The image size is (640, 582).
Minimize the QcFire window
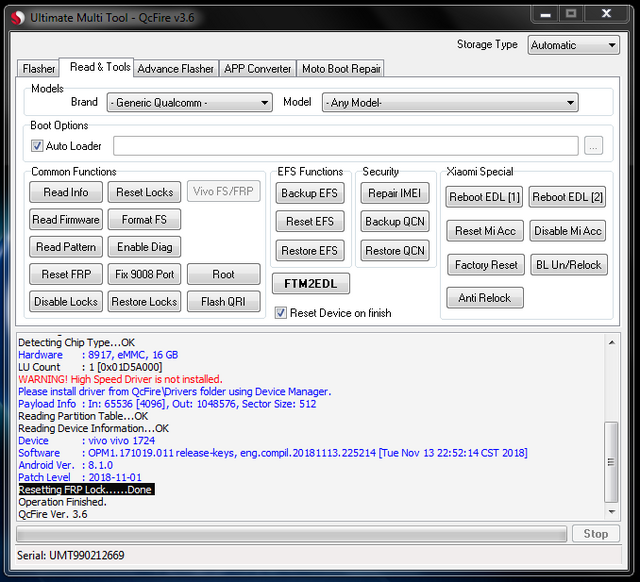click(546, 15)
